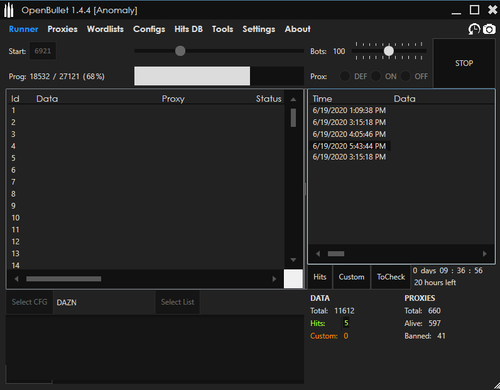The image size is (500, 390).
Task: Click the data Total value 11612
Action: tap(344, 311)
